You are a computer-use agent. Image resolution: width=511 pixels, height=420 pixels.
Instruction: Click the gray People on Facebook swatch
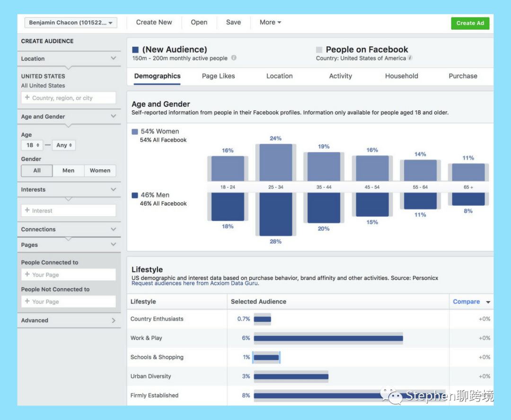[x=319, y=50]
